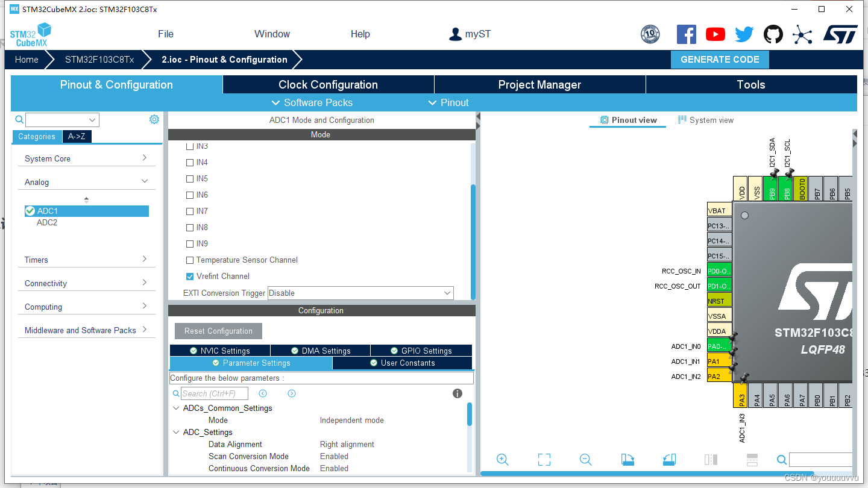Enable the IN7 channel checkbox
Screen dimensions: 868x488
pyautogui.click(x=190, y=211)
